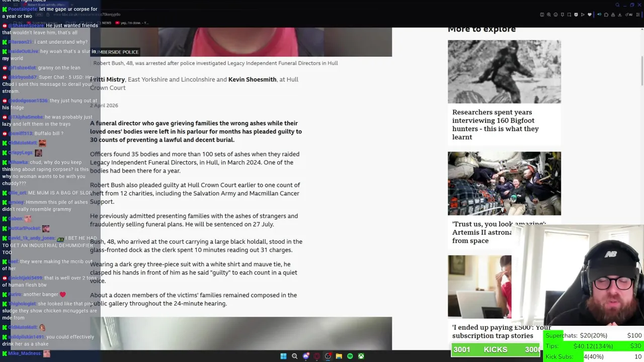Open the screenshot capture toolbar icon
This screenshot has width=644, height=362.
coord(569,15)
